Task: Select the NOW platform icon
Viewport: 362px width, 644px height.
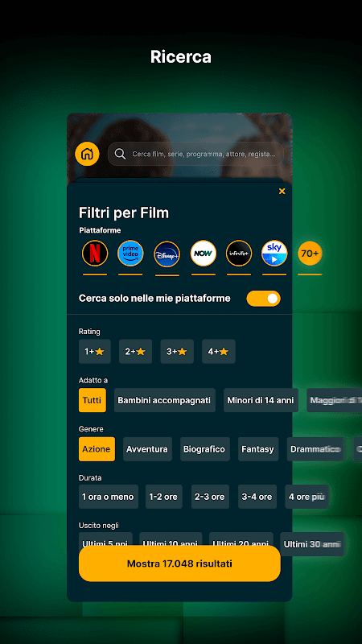Action: pyautogui.click(x=204, y=254)
